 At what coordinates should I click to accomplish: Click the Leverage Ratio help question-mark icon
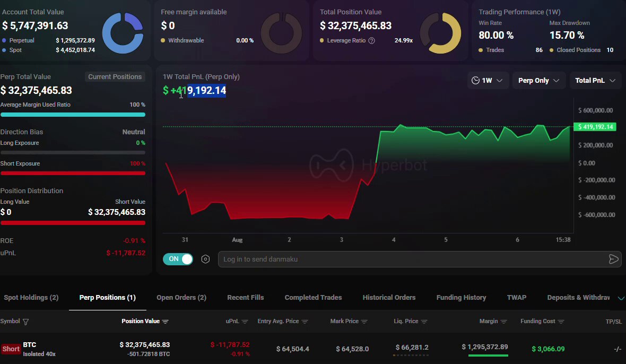(x=372, y=40)
